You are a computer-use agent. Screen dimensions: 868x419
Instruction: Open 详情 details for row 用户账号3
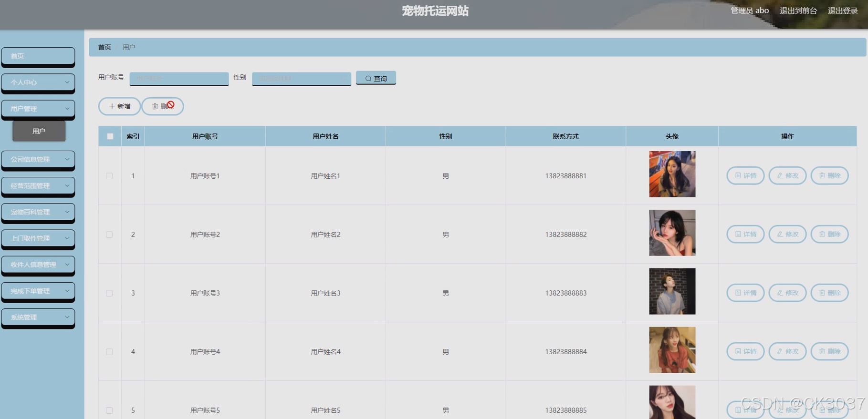point(745,293)
